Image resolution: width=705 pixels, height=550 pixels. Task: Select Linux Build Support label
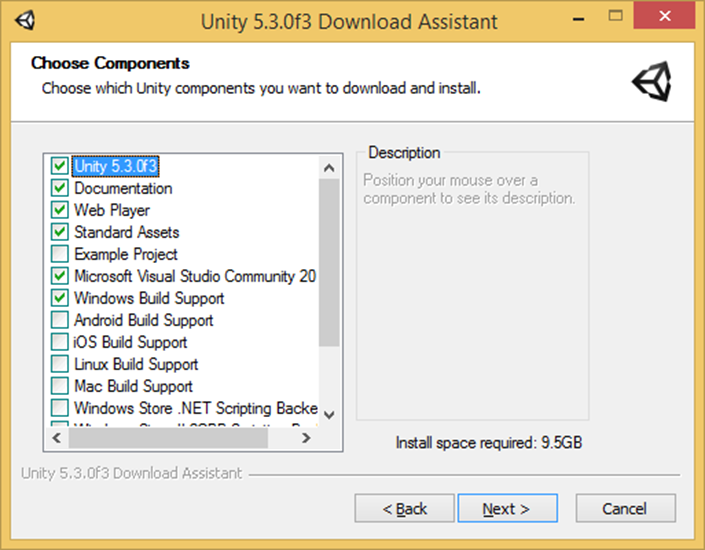click(136, 364)
